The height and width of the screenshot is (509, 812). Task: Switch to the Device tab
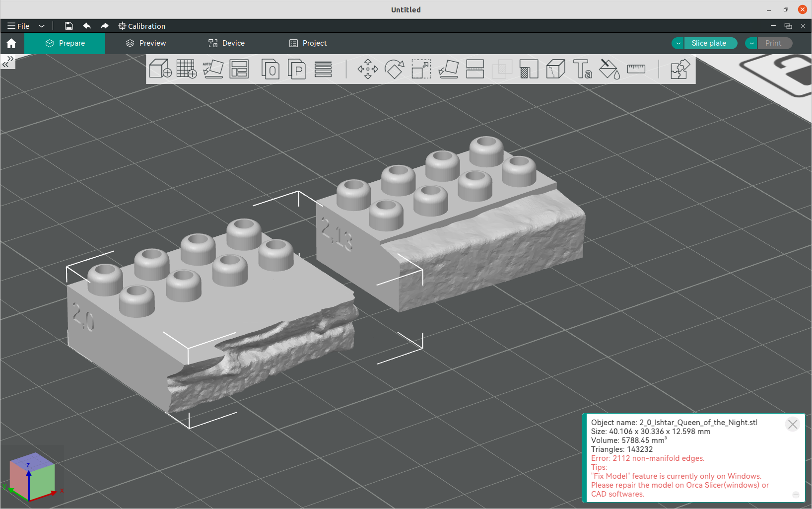[226, 43]
